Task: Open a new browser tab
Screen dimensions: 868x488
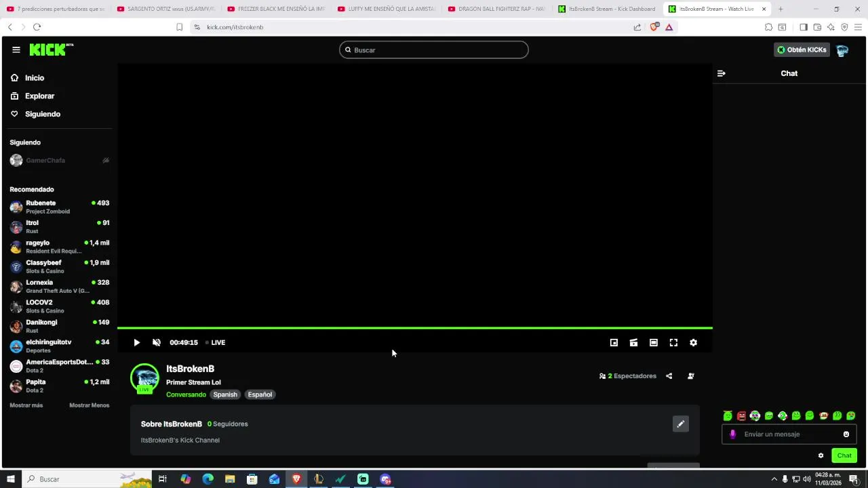Action: click(781, 9)
